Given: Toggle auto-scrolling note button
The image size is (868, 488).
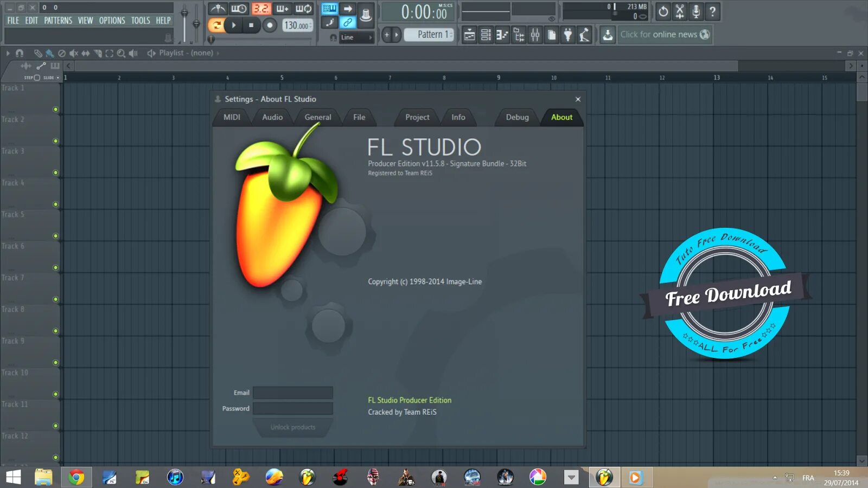Looking at the screenshot, I should [x=329, y=23].
